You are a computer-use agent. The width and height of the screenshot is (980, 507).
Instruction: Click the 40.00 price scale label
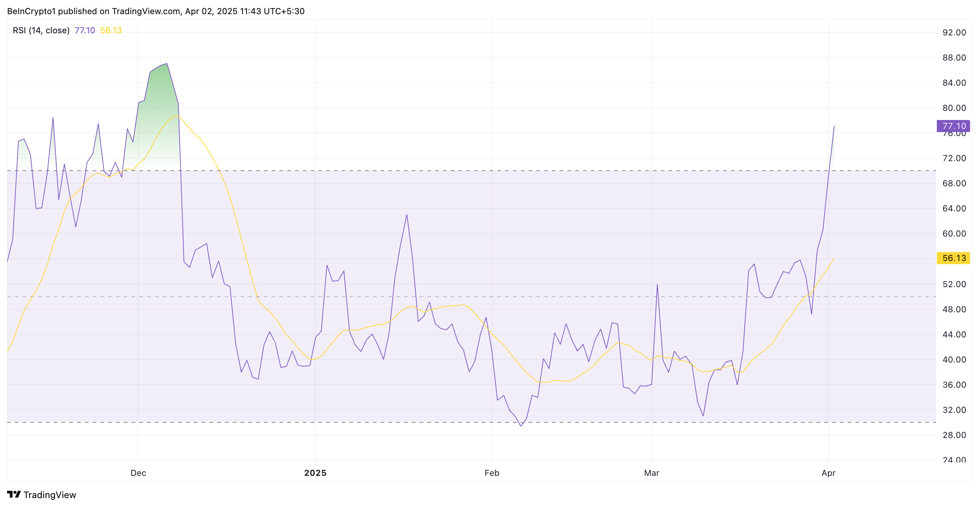pos(954,360)
